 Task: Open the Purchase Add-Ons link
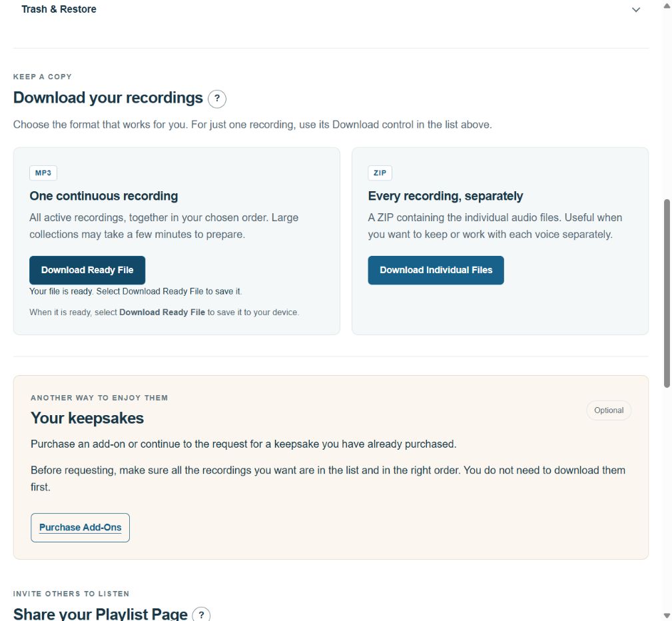(x=80, y=528)
